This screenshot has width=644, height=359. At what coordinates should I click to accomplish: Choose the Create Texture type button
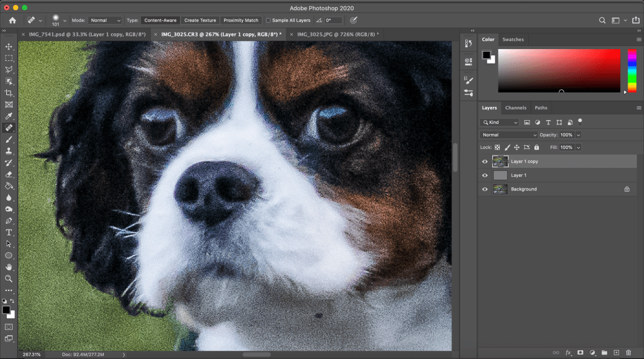200,20
